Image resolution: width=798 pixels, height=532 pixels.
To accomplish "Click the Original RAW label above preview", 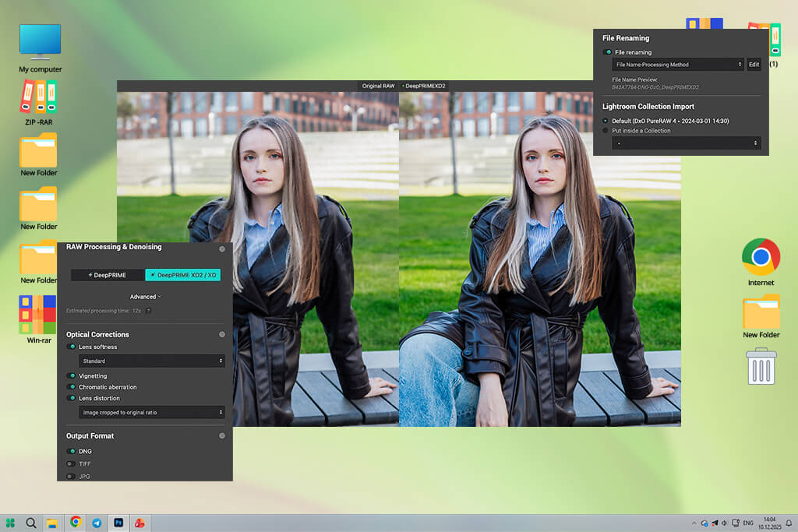I will (x=378, y=86).
